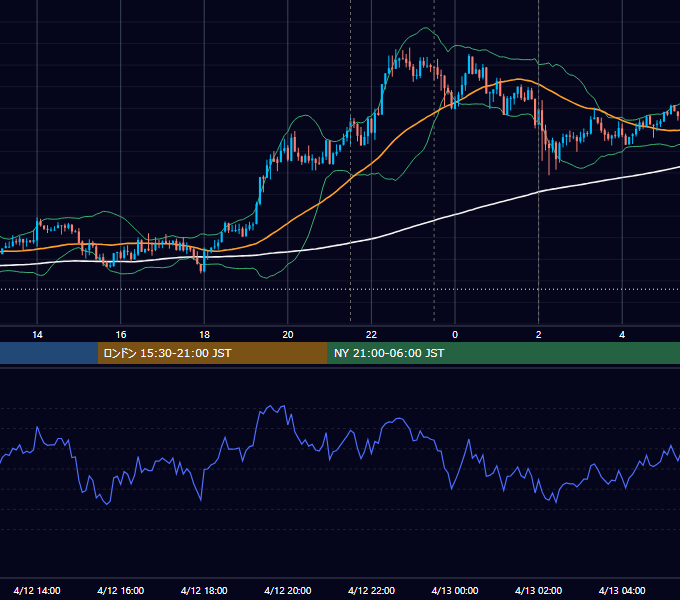Click the blue session bar before ロンドン

49,353
